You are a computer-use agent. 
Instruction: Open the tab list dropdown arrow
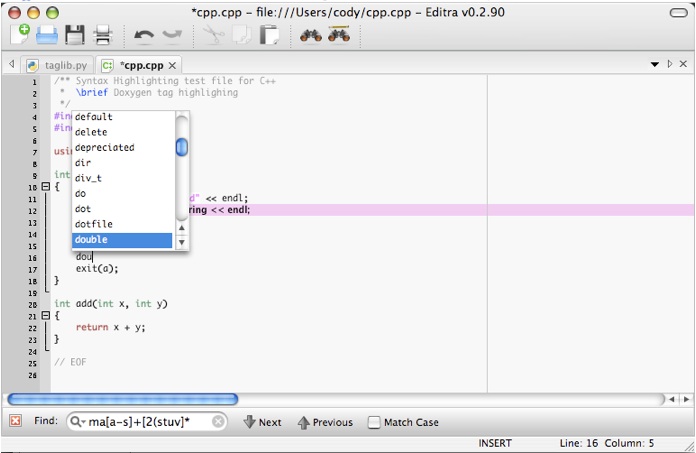point(654,65)
